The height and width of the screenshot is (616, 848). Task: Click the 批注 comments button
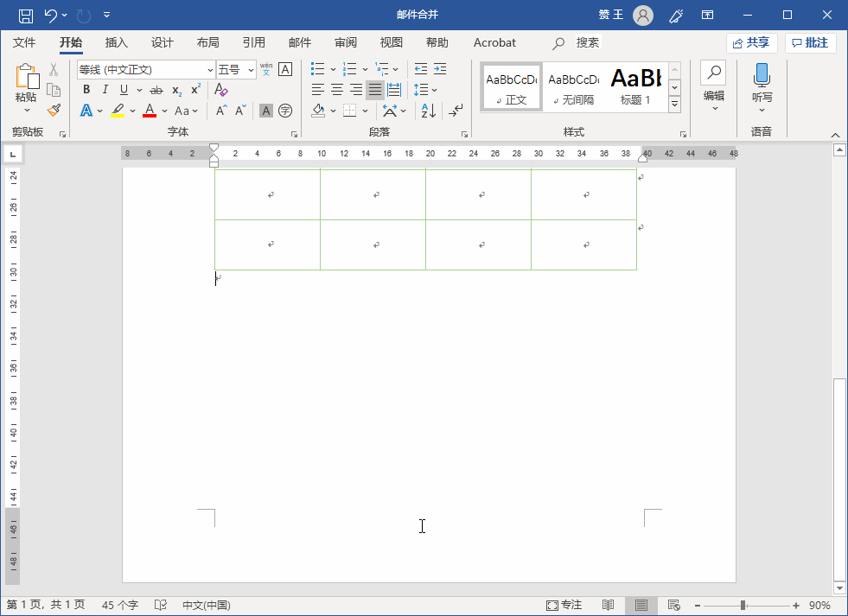[x=810, y=42]
